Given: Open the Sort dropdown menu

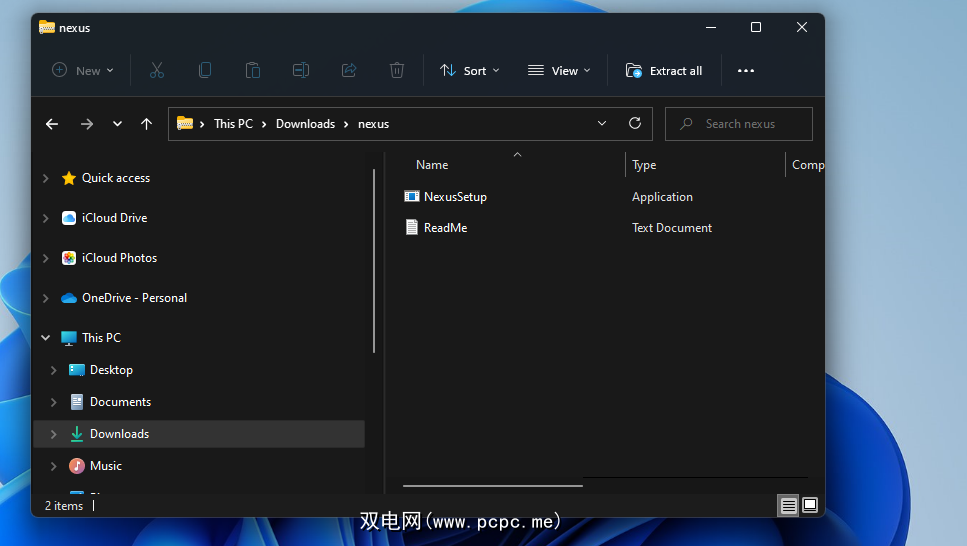Looking at the screenshot, I should (x=470, y=70).
